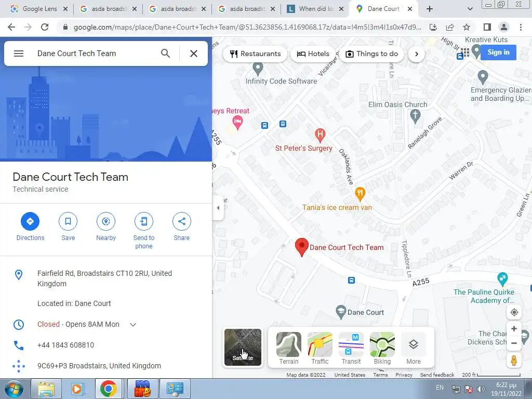The image size is (532, 399).
Task: Open the Google Maps hamburger menu
Action: click(19, 54)
